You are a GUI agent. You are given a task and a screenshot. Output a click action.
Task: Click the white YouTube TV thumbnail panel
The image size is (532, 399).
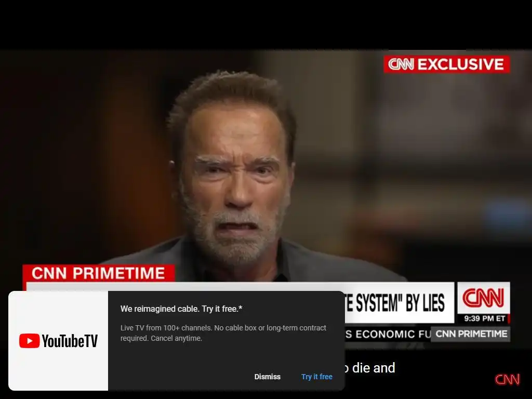[58, 341]
